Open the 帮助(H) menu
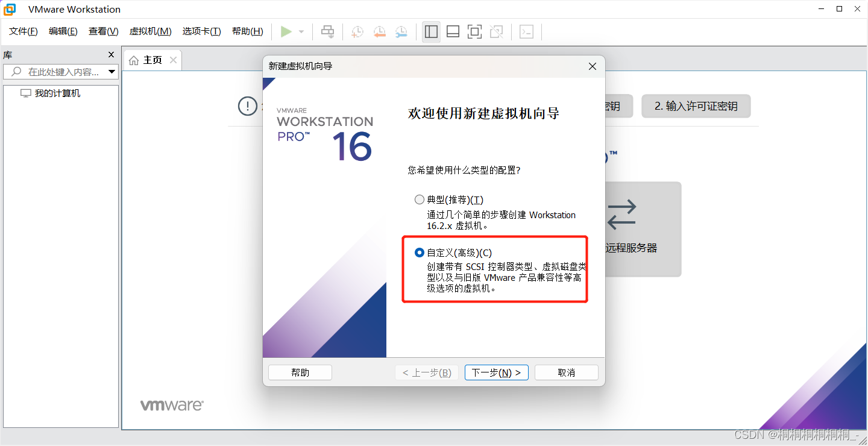 point(248,31)
